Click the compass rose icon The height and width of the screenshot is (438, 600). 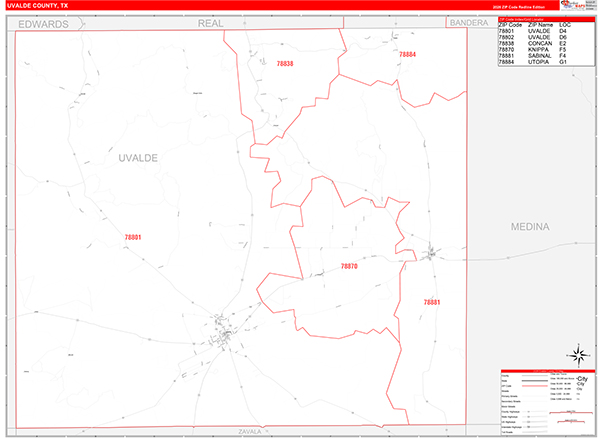tap(579, 356)
